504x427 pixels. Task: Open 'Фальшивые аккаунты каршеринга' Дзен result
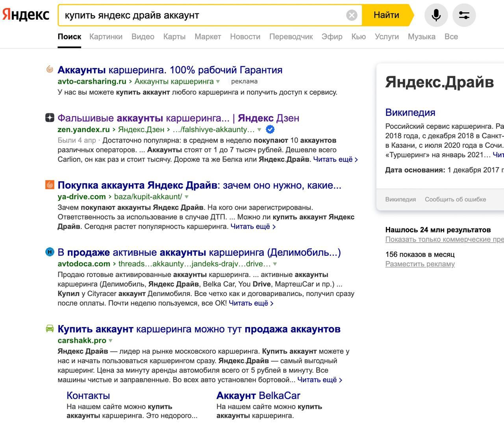click(178, 118)
